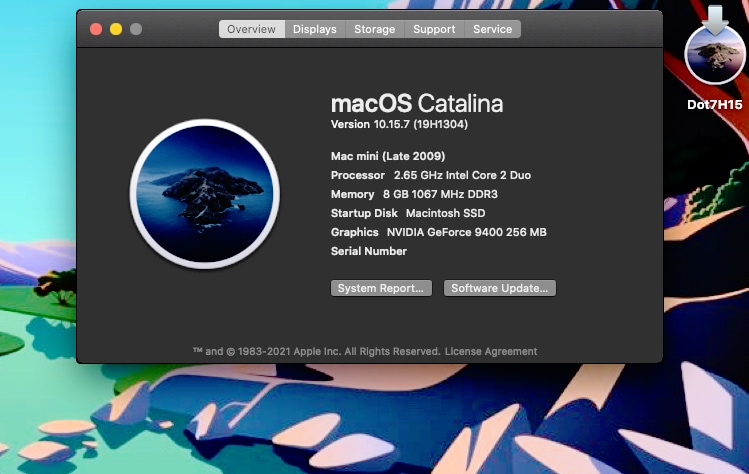Click the Startup Disk label
The height and width of the screenshot is (474, 749).
364,213
